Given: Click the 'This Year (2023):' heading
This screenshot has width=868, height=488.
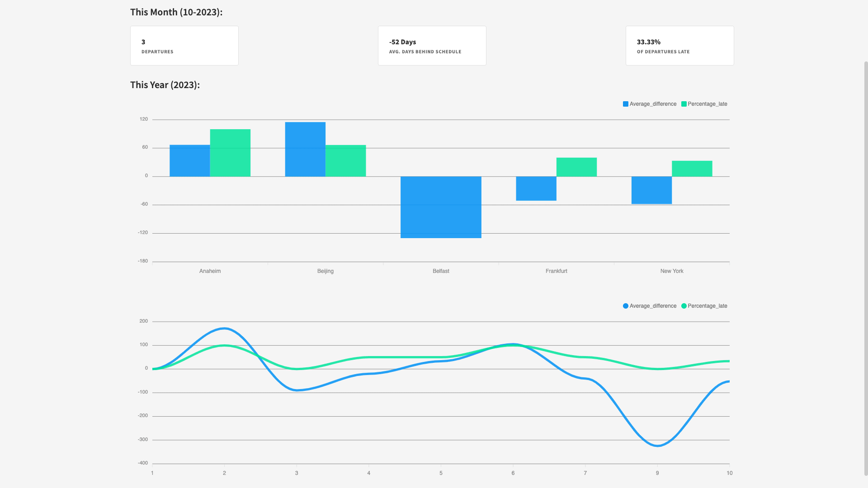Looking at the screenshot, I should [165, 85].
